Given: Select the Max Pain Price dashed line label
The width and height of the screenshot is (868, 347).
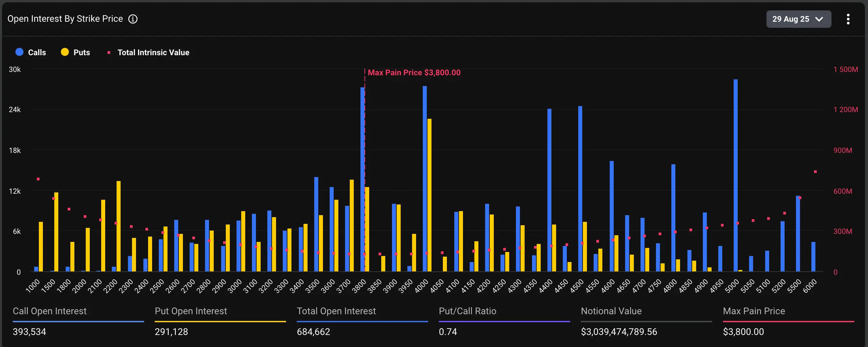Looking at the screenshot, I should 414,72.
